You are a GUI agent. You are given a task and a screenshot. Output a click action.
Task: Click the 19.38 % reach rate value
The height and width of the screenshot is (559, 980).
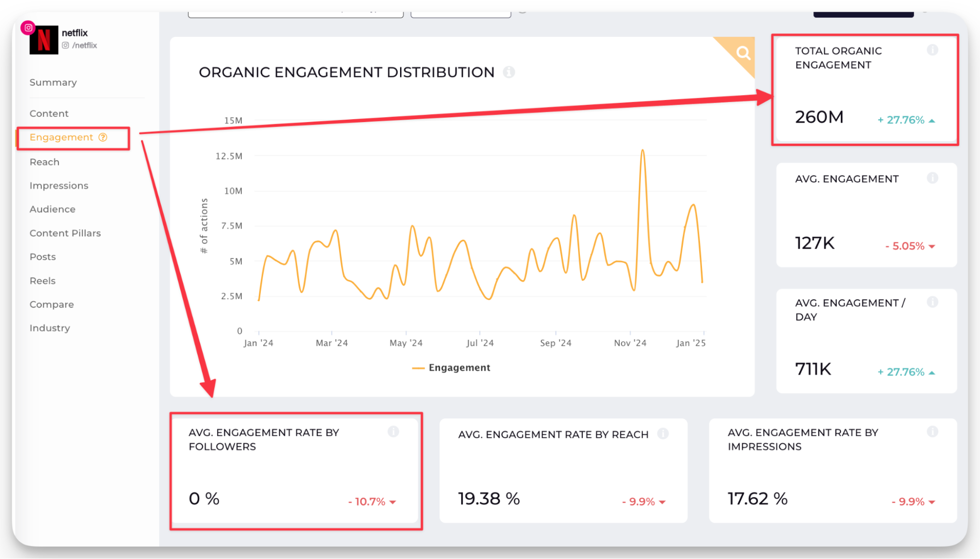[489, 499]
